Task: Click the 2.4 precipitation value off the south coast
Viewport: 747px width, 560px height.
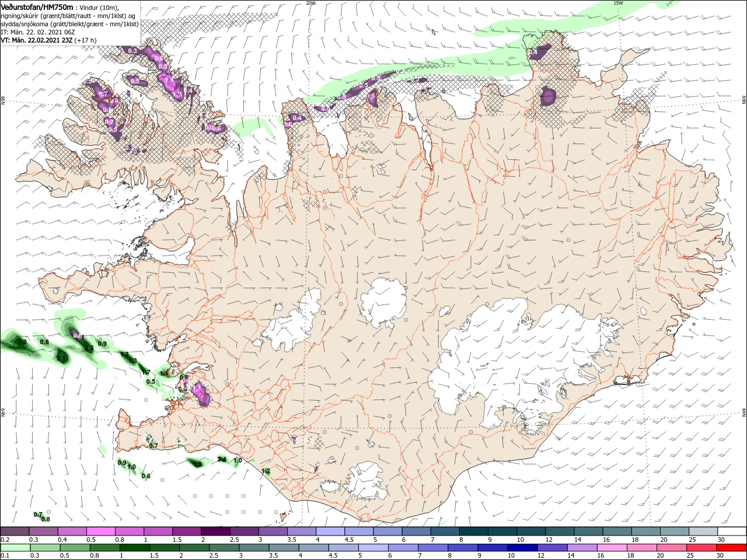Action: 222,460
